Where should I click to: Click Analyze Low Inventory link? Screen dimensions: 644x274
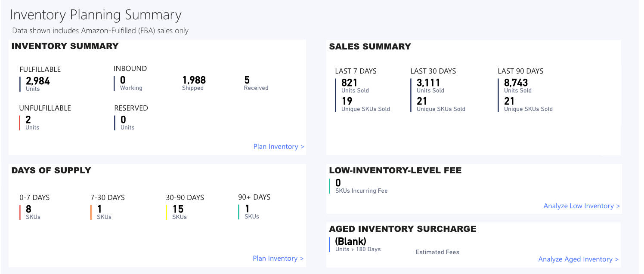(582, 206)
